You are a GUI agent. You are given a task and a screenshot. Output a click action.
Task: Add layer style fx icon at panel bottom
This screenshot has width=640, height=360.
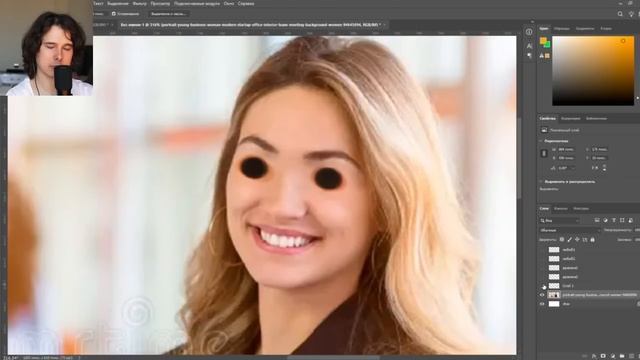pos(594,356)
